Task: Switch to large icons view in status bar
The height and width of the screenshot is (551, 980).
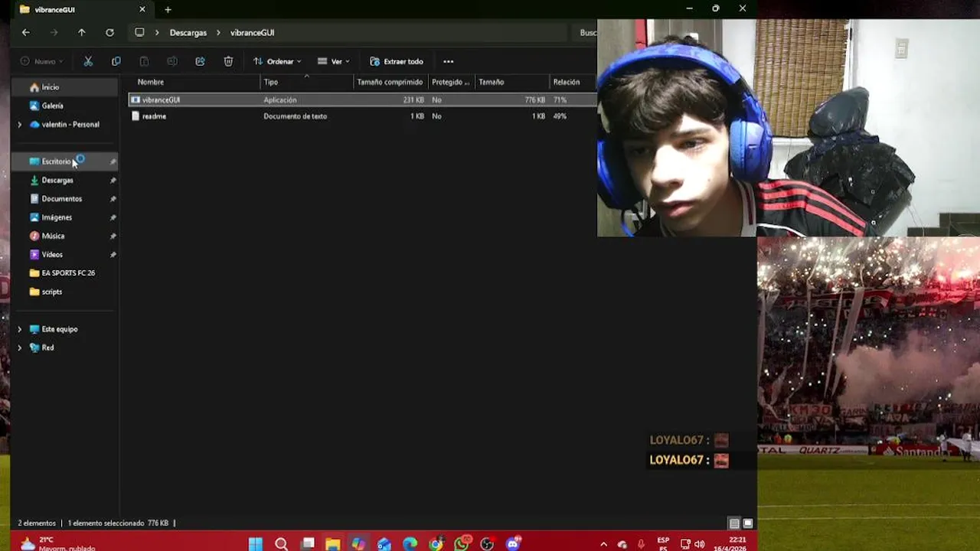Action: pyautogui.click(x=748, y=523)
